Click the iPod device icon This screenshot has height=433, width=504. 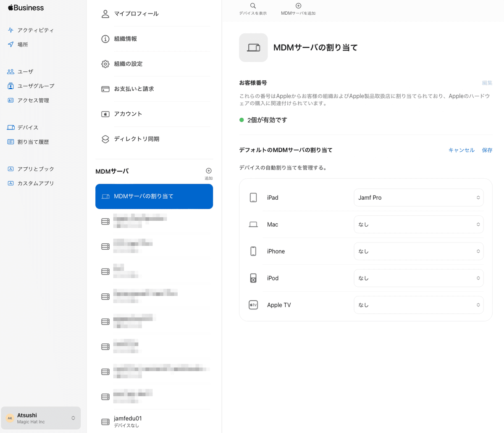[x=253, y=278]
